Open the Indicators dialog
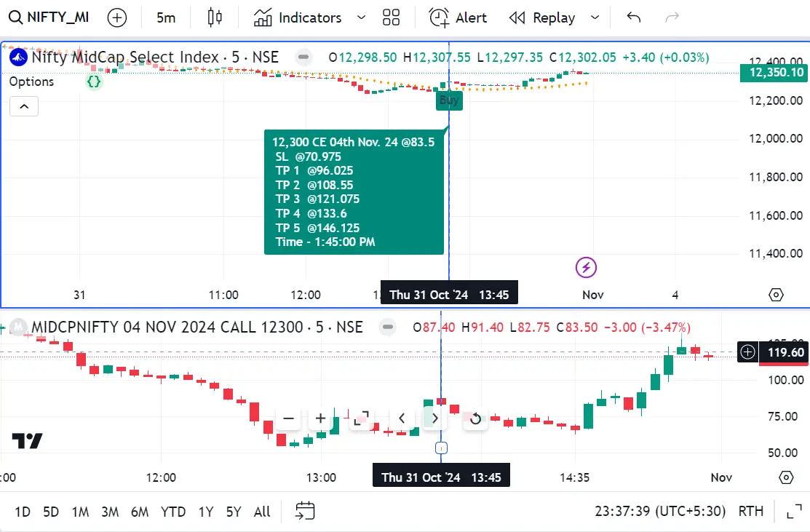This screenshot has width=810, height=532. point(298,18)
